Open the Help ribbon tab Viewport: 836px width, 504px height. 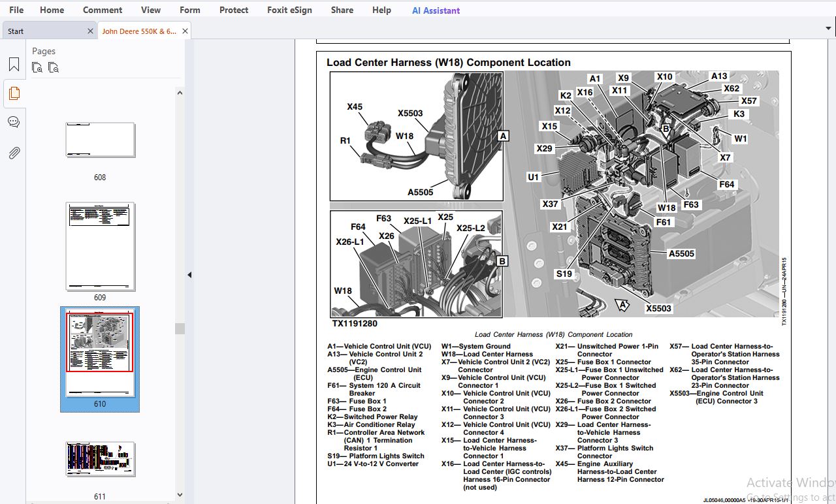click(381, 10)
